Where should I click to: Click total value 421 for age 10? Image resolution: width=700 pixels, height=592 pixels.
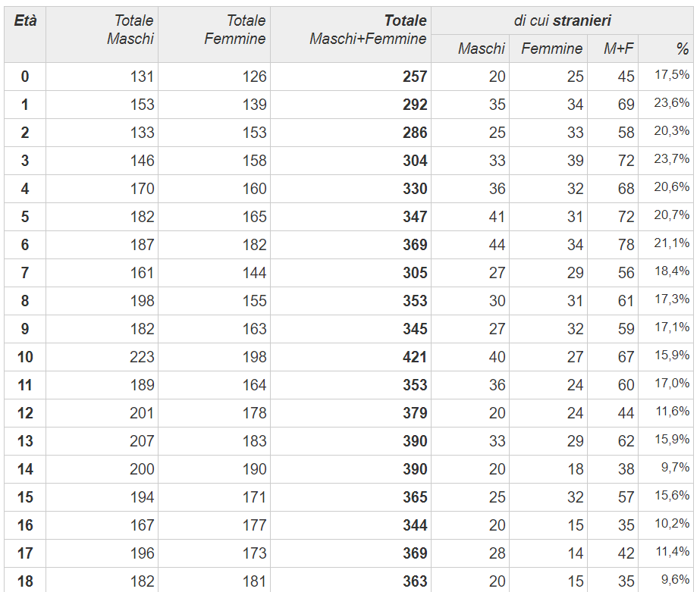(415, 357)
